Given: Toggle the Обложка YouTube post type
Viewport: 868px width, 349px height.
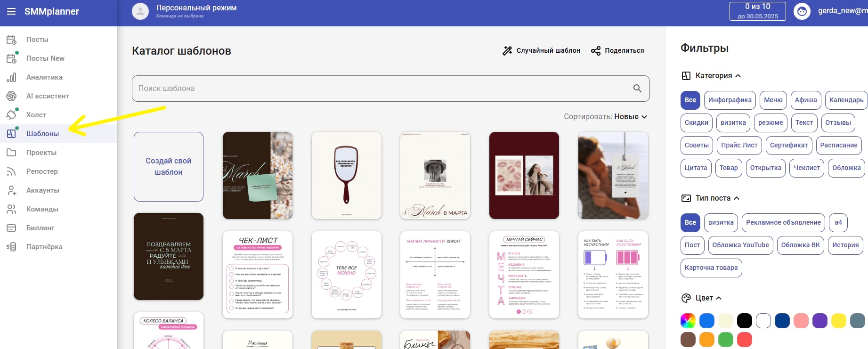Looking at the screenshot, I should coord(740,245).
